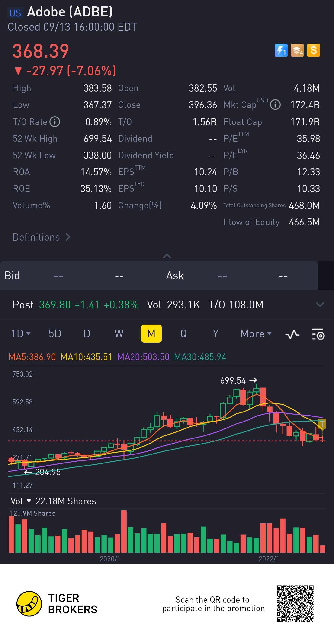The height and width of the screenshot is (644, 334).
Task: Tap the yellow dollar sign badge icon
Action: click(314, 51)
